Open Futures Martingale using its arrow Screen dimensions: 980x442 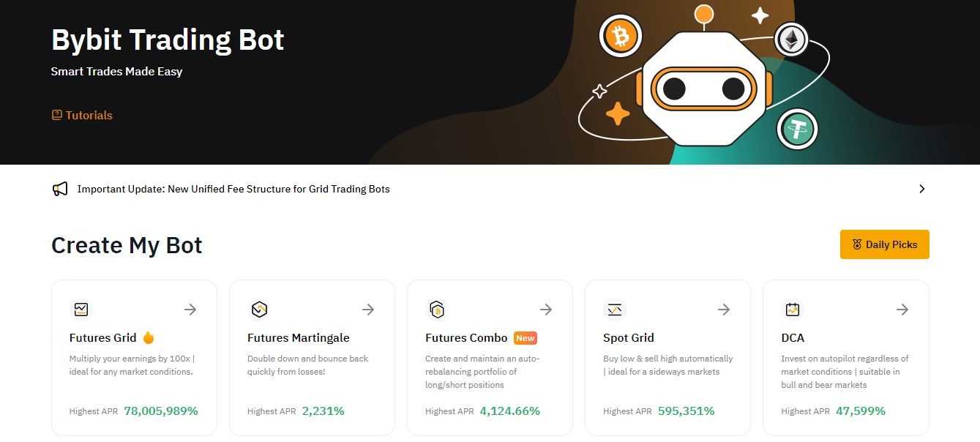[x=368, y=310]
